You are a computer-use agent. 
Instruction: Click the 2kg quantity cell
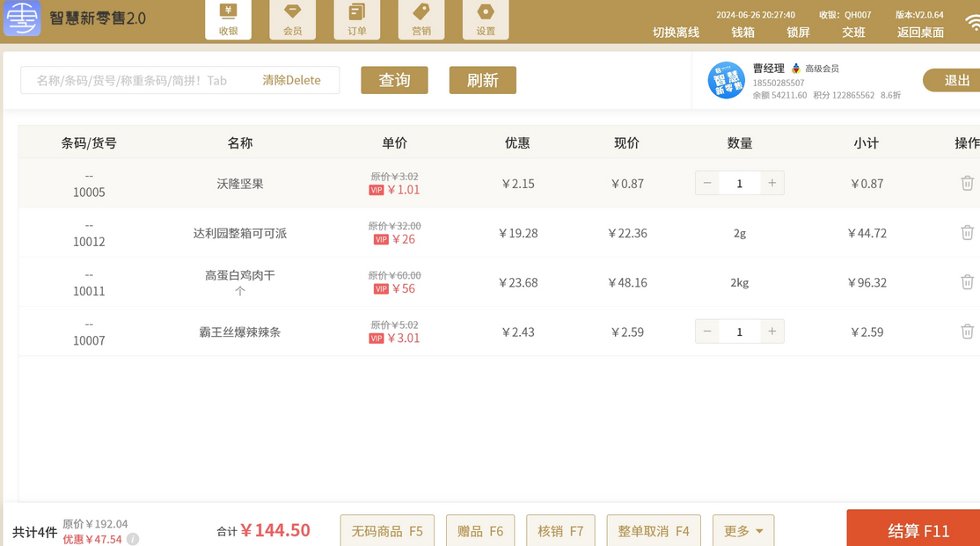click(x=739, y=282)
